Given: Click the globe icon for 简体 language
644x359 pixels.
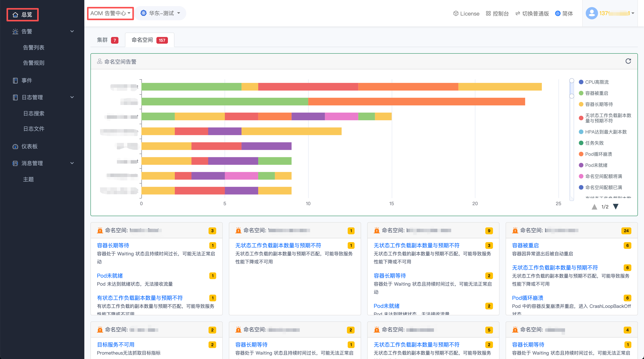Looking at the screenshot, I should pyautogui.click(x=558, y=13).
